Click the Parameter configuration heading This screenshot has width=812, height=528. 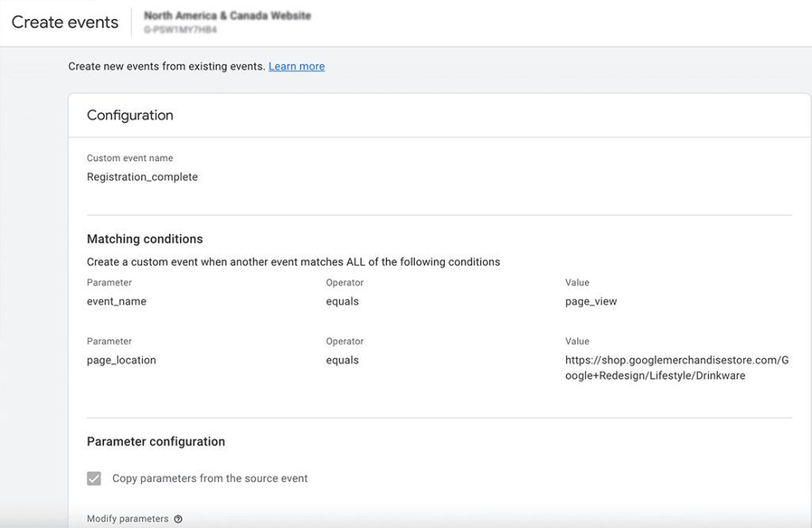pos(155,442)
